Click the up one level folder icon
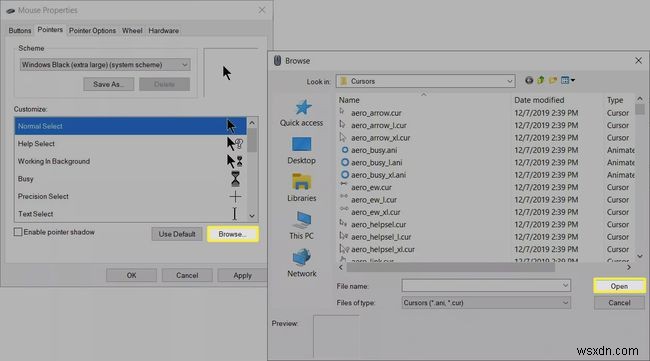The width and height of the screenshot is (650, 361). pyautogui.click(x=541, y=80)
